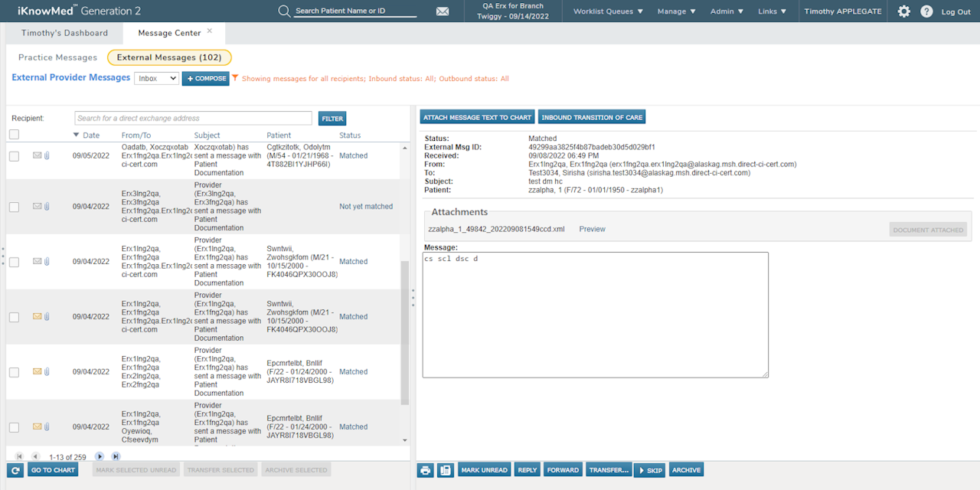Refresh the external message list
This screenshot has width=980, height=490.
(15, 470)
